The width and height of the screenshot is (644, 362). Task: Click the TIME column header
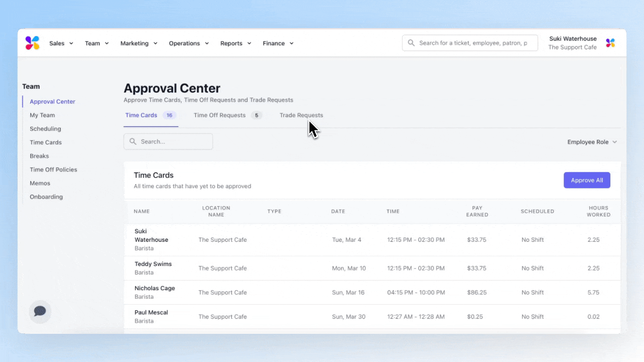click(x=393, y=211)
